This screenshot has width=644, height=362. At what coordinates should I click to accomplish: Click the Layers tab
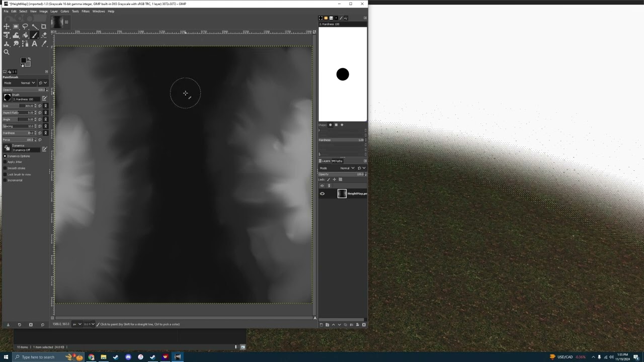click(325, 161)
